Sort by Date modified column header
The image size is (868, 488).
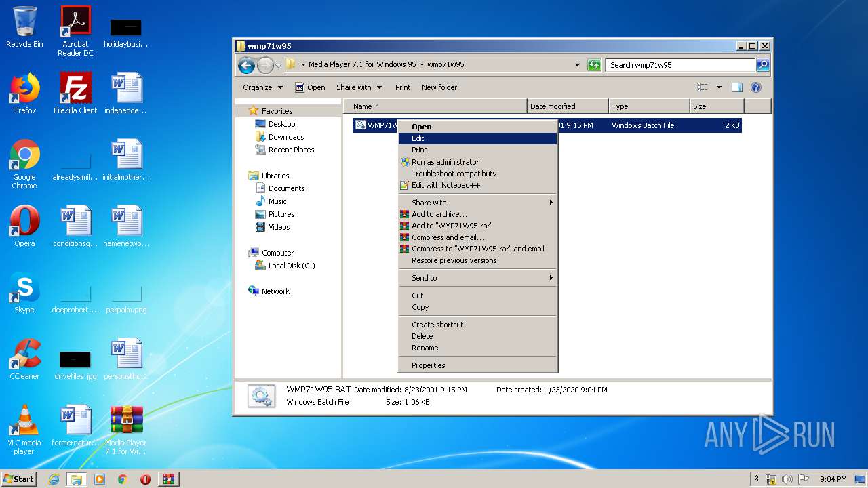click(x=568, y=106)
